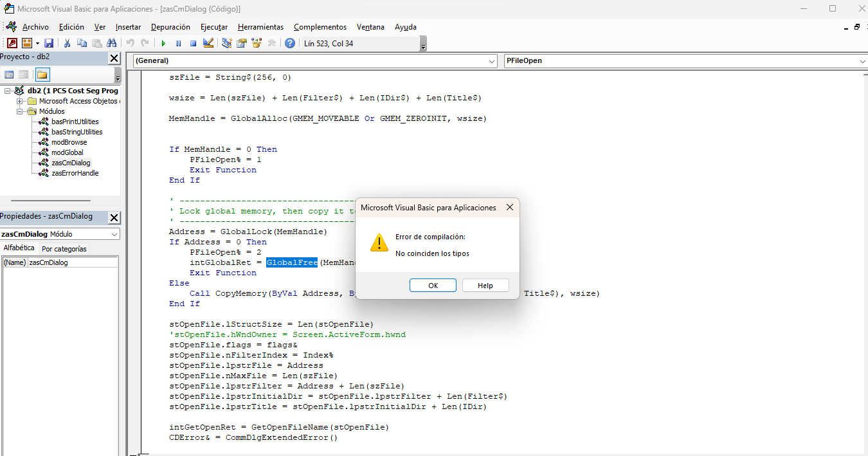Viewport: 868px width, 456px height.
Task: Select basPrintUtilities module
Action: click(75, 122)
